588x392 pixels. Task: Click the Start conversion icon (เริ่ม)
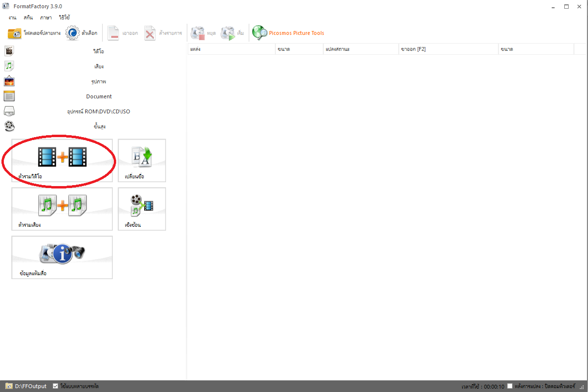click(x=227, y=33)
